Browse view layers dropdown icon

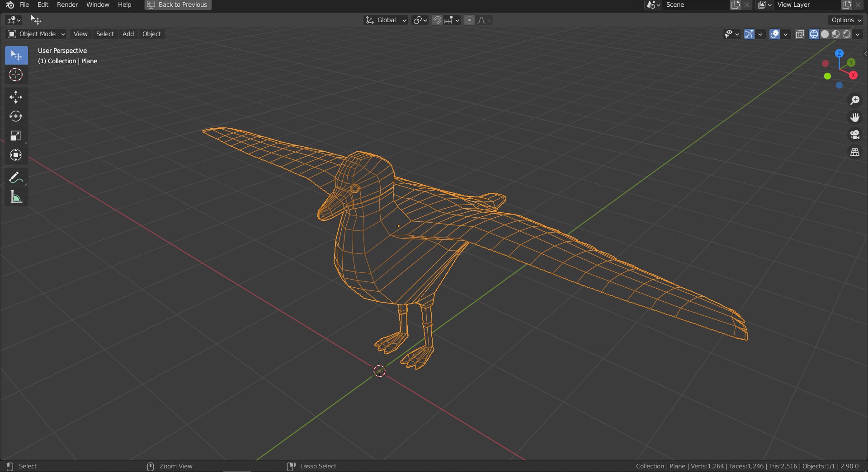[x=765, y=5]
